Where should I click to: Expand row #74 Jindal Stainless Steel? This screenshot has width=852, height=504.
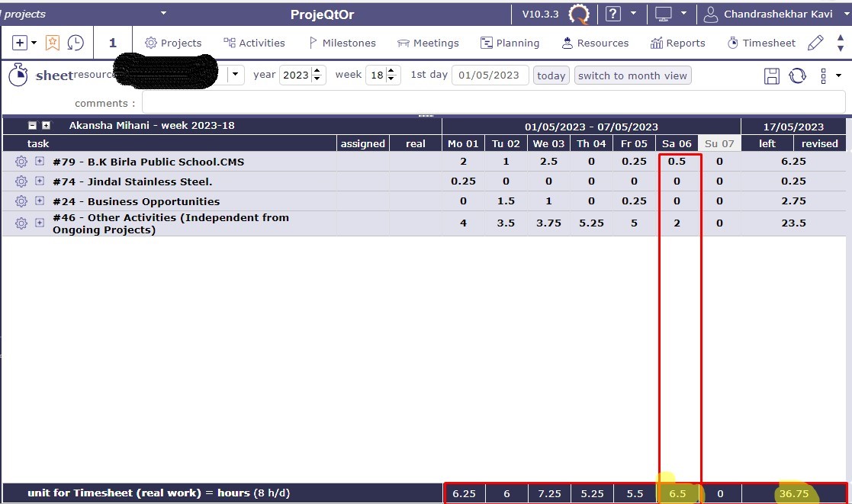(40, 180)
